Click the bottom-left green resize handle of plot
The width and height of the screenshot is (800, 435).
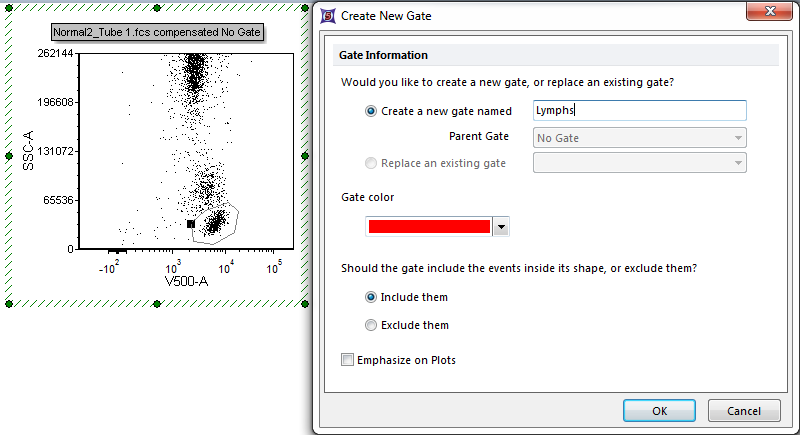(x=8, y=302)
